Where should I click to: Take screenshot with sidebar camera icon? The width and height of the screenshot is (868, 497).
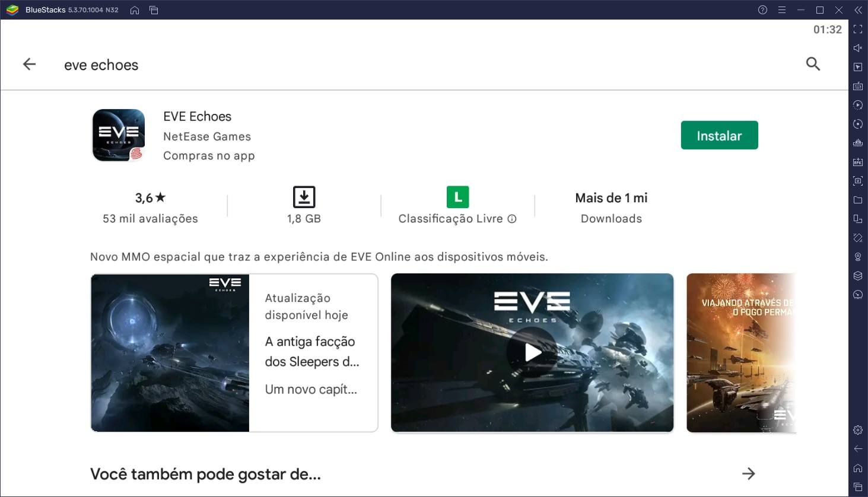coord(858,181)
